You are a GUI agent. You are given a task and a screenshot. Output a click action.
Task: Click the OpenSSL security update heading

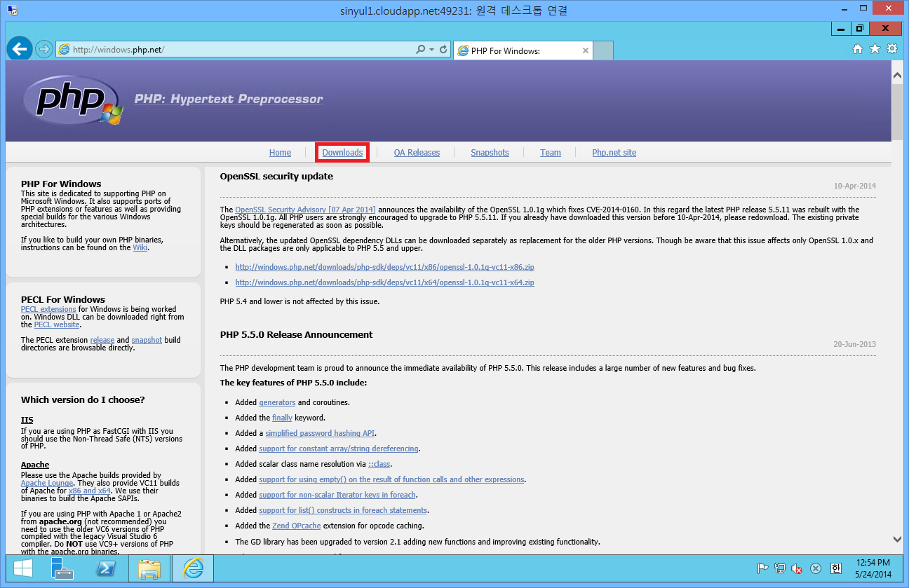pos(276,176)
